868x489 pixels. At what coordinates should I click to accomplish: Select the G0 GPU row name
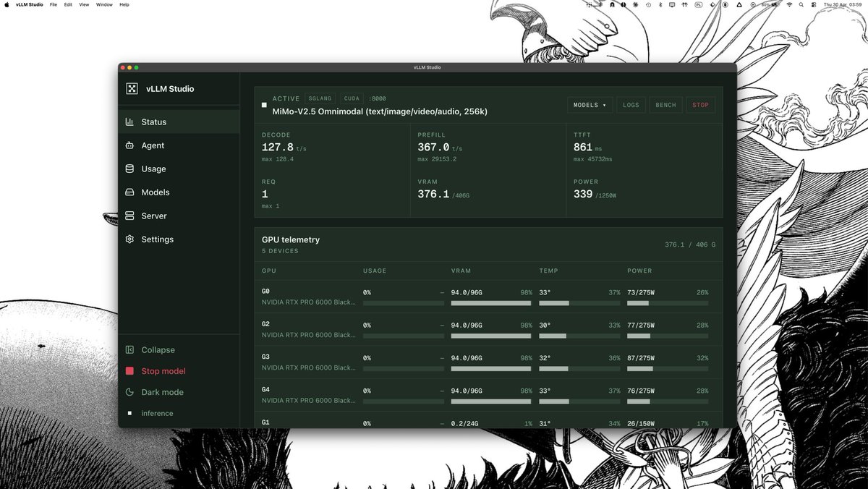click(x=265, y=292)
